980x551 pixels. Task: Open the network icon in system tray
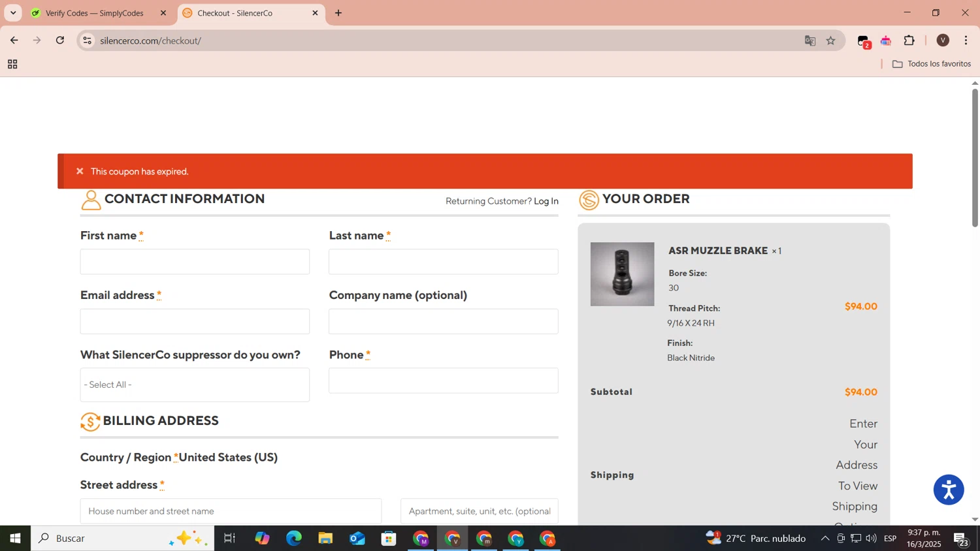tap(856, 539)
